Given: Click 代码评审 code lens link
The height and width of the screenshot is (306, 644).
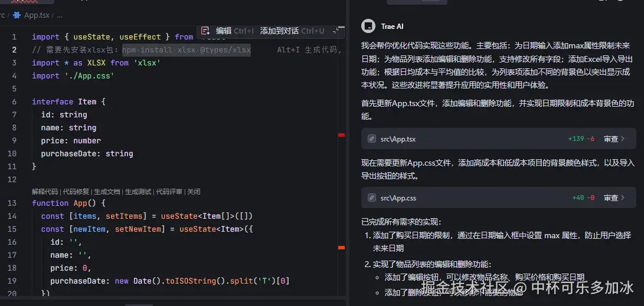Looking at the screenshot, I should 169,192.
